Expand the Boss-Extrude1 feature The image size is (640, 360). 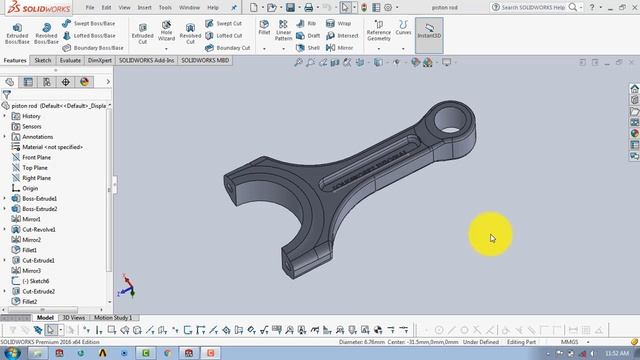(5, 198)
